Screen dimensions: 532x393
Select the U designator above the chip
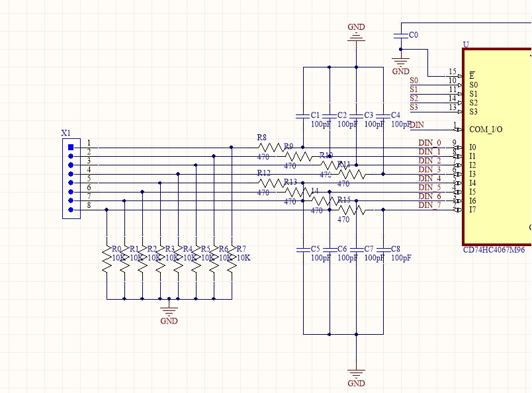[466, 44]
